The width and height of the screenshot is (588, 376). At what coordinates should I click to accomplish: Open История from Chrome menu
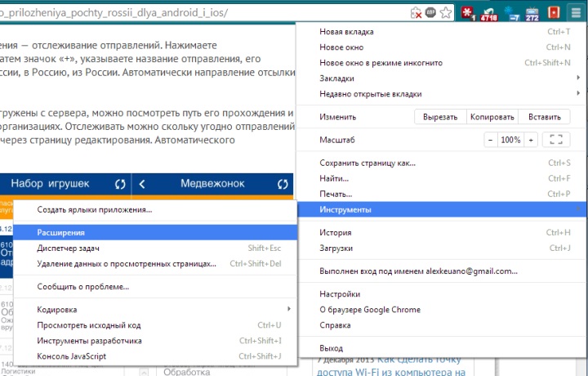tap(441, 233)
